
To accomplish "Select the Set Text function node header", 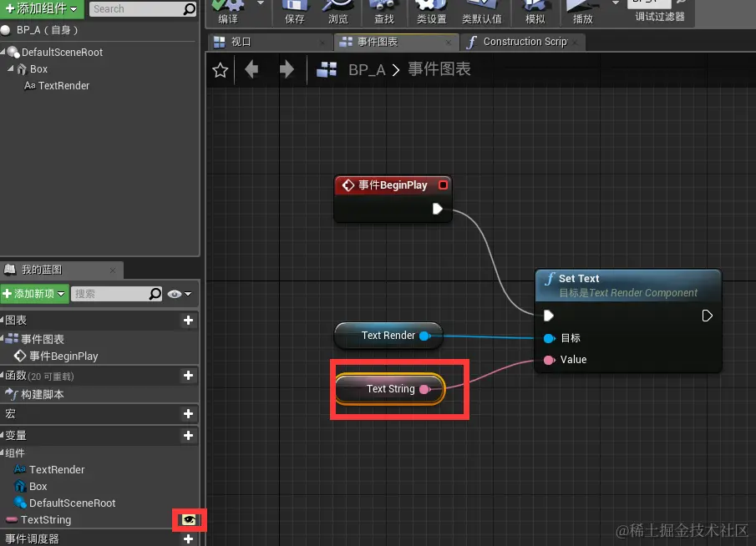I will coord(628,286).
